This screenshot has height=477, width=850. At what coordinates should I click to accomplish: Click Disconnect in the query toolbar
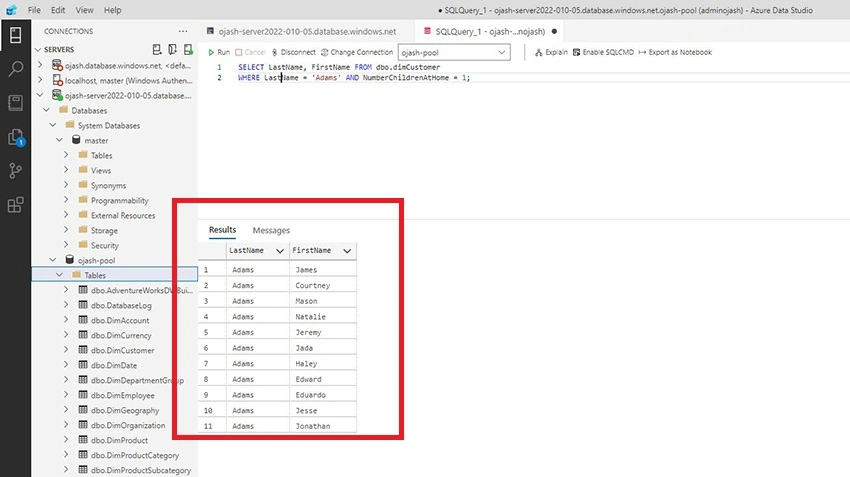[x=293, y=53]
